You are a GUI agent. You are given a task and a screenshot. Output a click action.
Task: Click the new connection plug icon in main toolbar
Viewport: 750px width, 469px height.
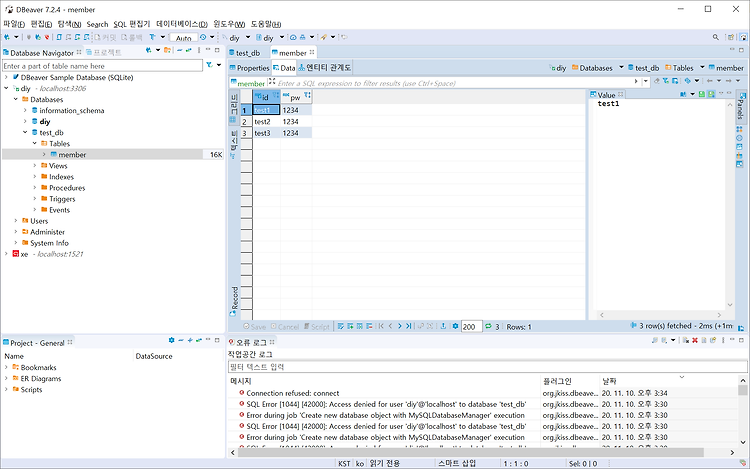[x=7, y=37]
